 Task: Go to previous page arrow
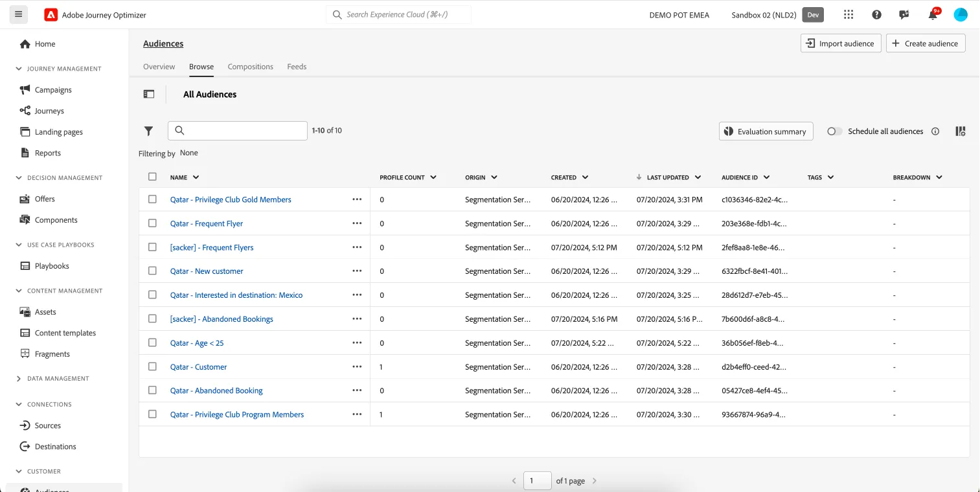[514, 481]
